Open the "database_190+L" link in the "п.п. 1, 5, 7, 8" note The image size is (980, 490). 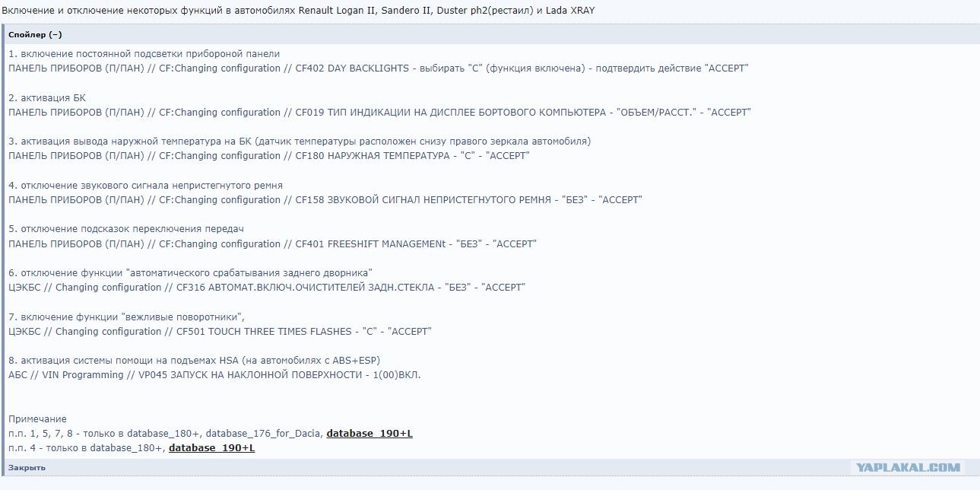(369, 434)
